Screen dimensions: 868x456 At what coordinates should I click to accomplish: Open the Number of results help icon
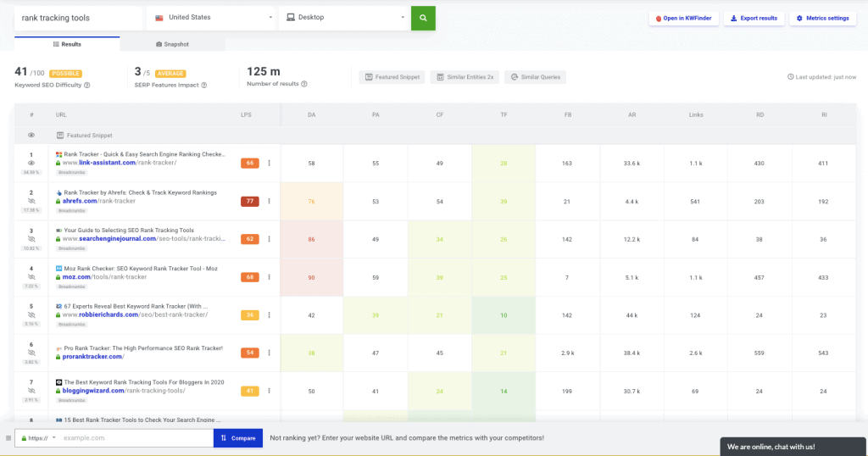pos(304,84)
